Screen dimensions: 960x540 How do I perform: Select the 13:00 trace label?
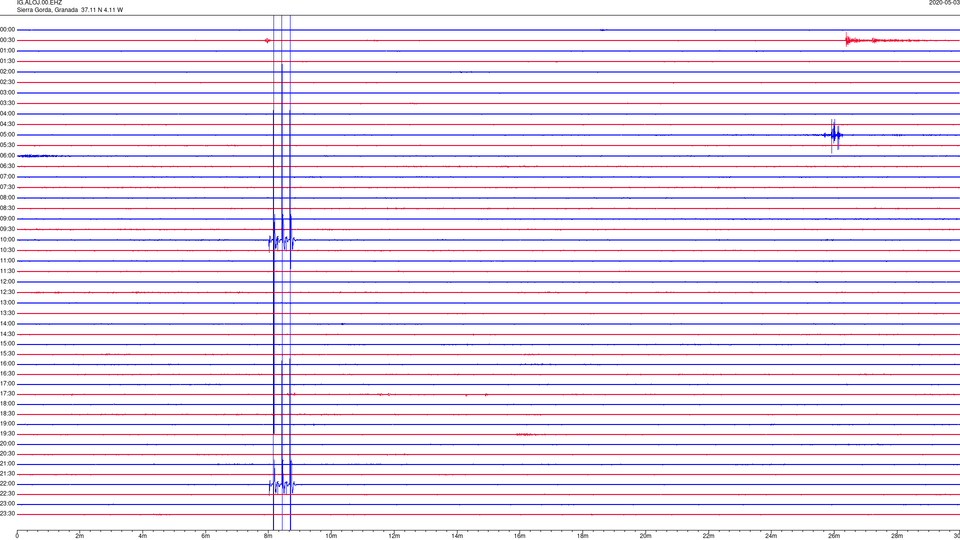click(7, 302)
